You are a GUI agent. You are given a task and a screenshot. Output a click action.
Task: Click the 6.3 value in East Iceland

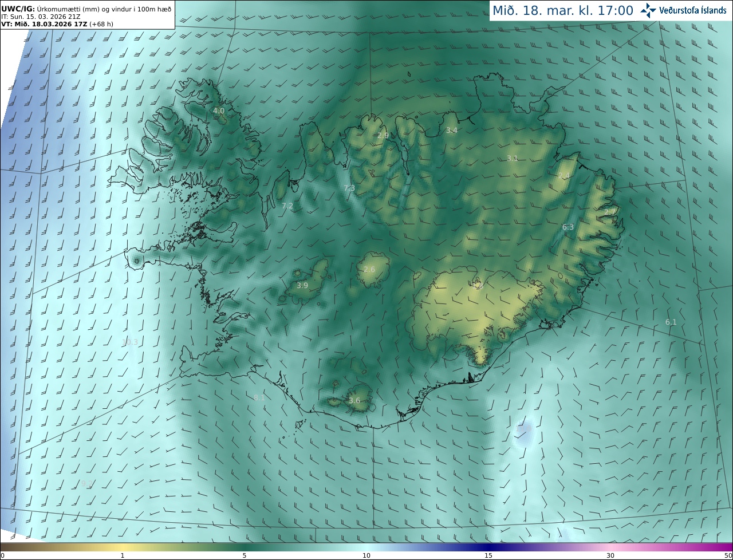(x=568, y=227)
